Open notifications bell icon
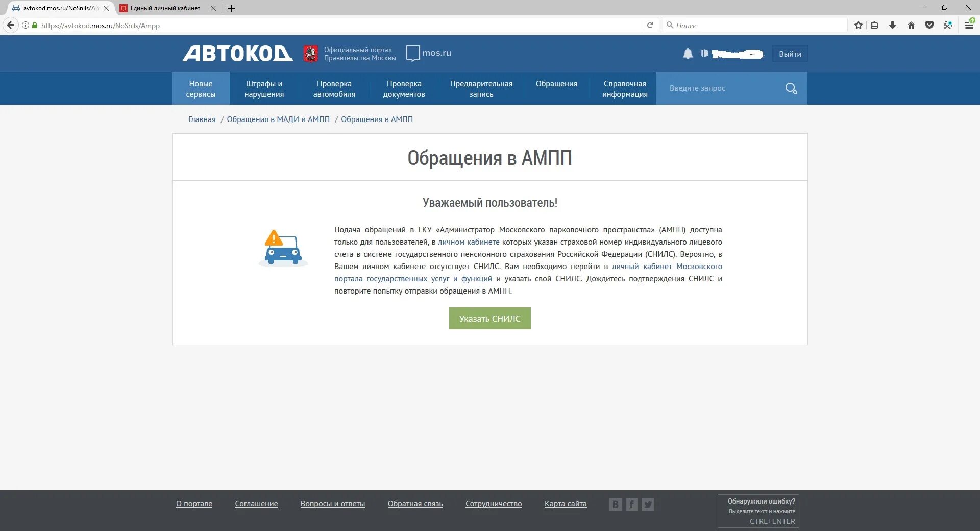This screenshot has width=980, height=531. click(688, 54)
